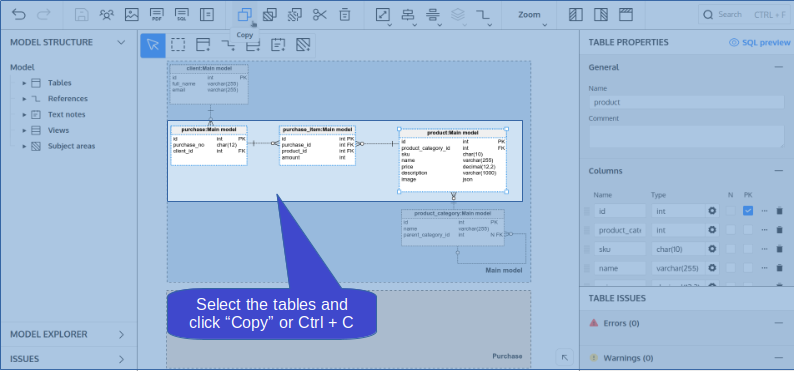Edit the sku column name field

click(620, 249)
